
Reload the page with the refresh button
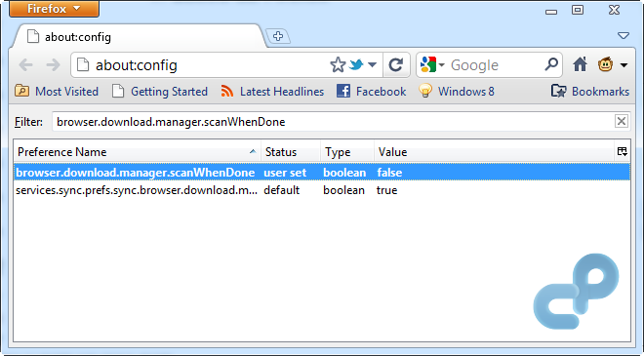(x=396, y=65)
